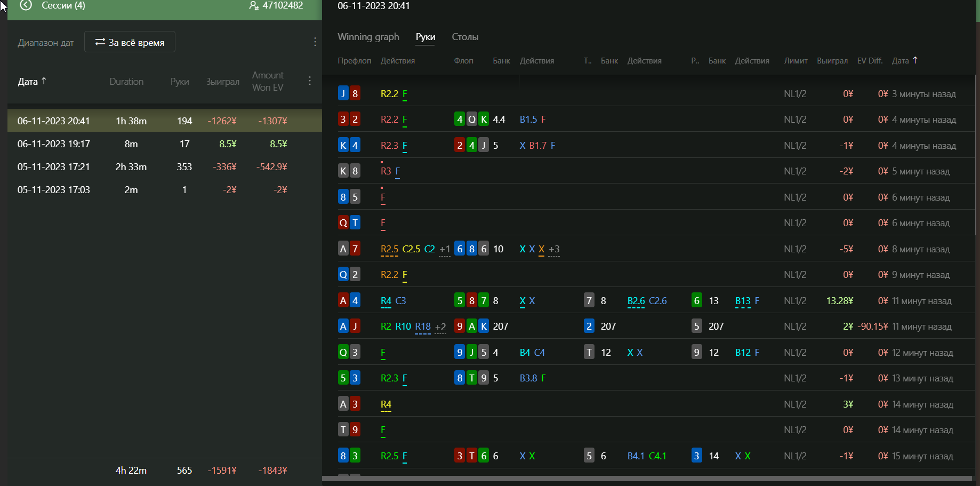
Task: Open hand with hole cards 5 3
Action: 656,378
